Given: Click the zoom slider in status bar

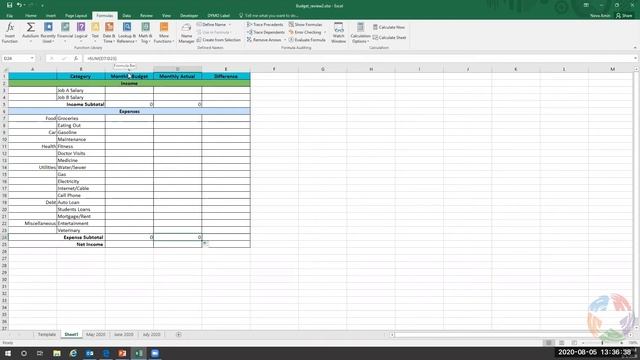Looking at the screenshot, I should point(602,343).
